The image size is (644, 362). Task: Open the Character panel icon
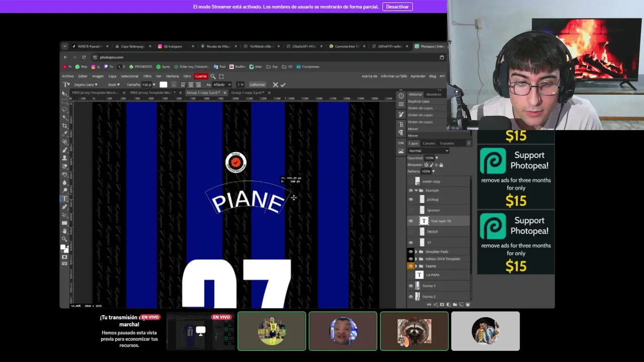pos(401,124)
